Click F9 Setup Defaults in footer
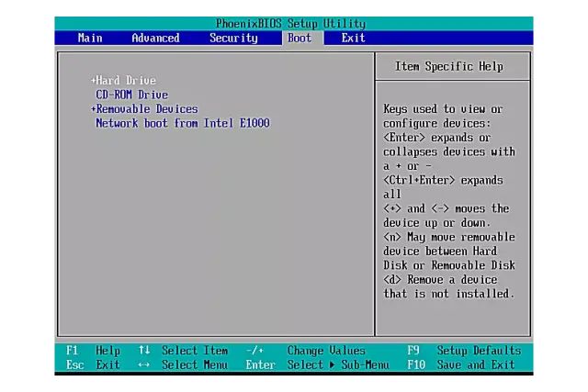The height and width of the screenshot is (392, 588). (x=464, y=351)
